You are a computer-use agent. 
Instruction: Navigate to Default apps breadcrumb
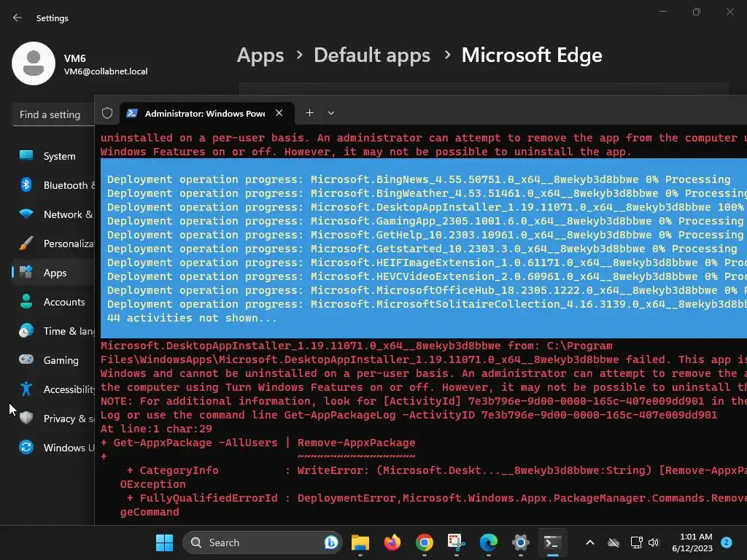371,55
